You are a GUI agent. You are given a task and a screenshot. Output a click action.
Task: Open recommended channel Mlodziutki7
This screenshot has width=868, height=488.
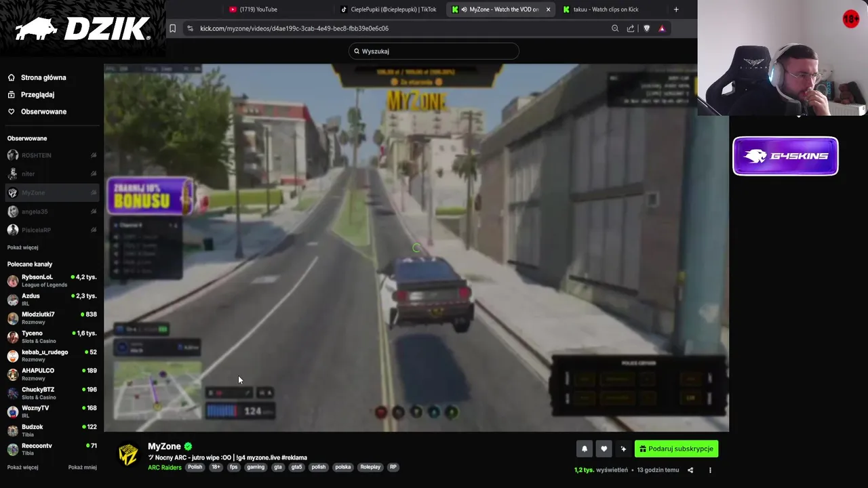tap(52, 318)
